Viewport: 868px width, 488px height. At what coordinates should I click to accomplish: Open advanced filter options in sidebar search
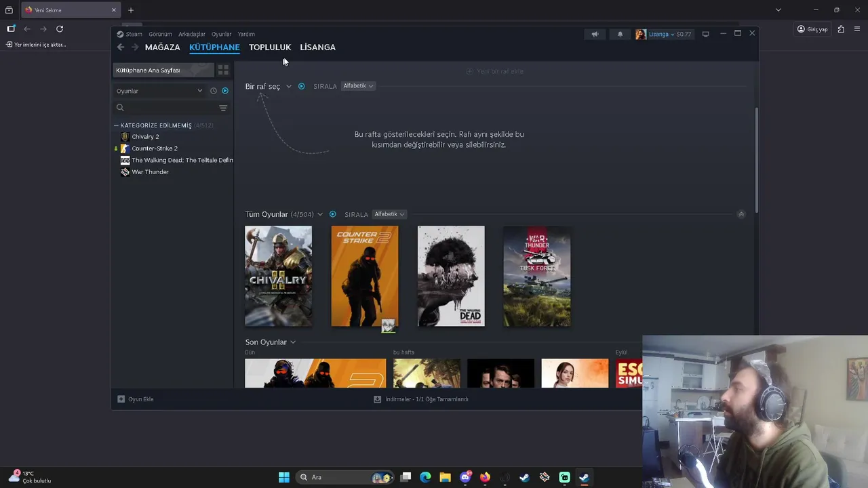[223, 108]
